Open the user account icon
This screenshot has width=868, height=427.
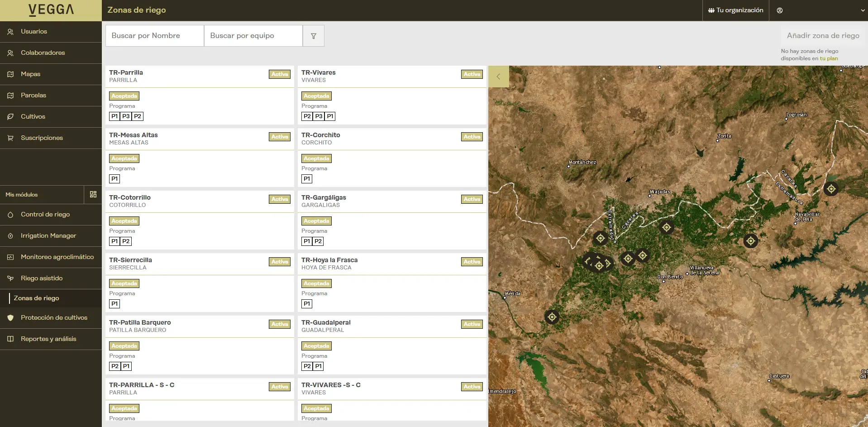[780, 10]
